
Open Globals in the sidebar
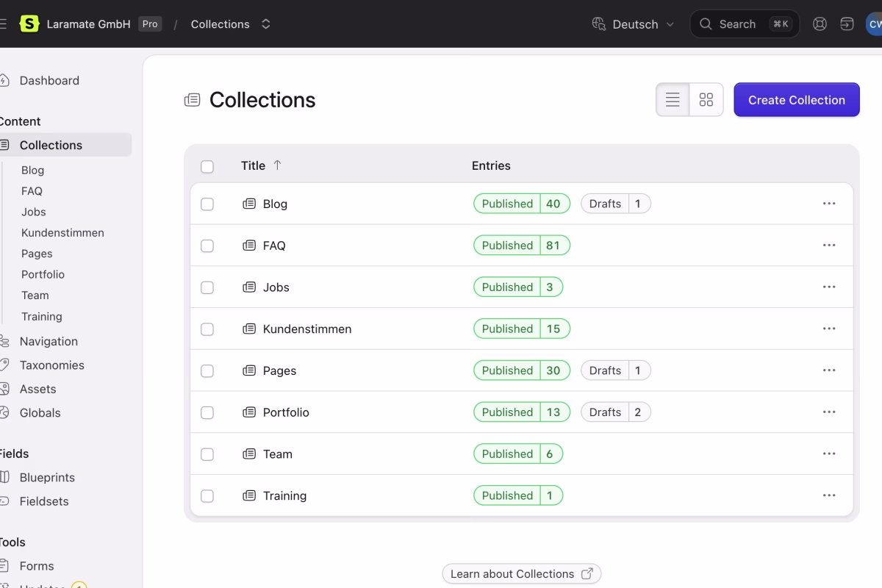[40, 413]
